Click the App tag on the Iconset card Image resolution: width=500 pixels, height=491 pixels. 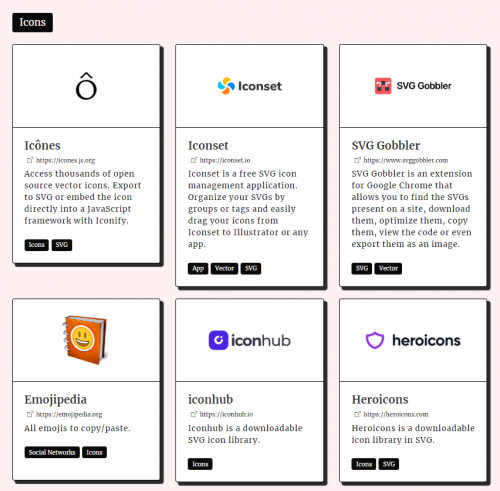click(198, 268)
